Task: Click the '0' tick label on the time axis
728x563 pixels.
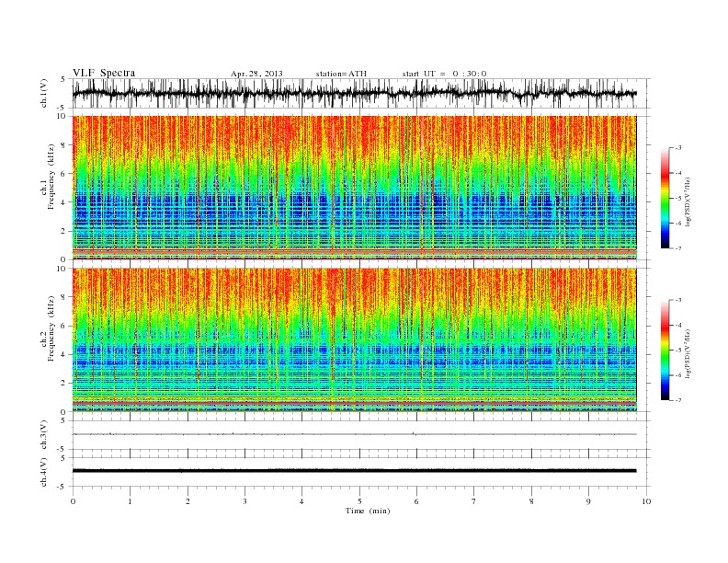Action: point(73,501)
